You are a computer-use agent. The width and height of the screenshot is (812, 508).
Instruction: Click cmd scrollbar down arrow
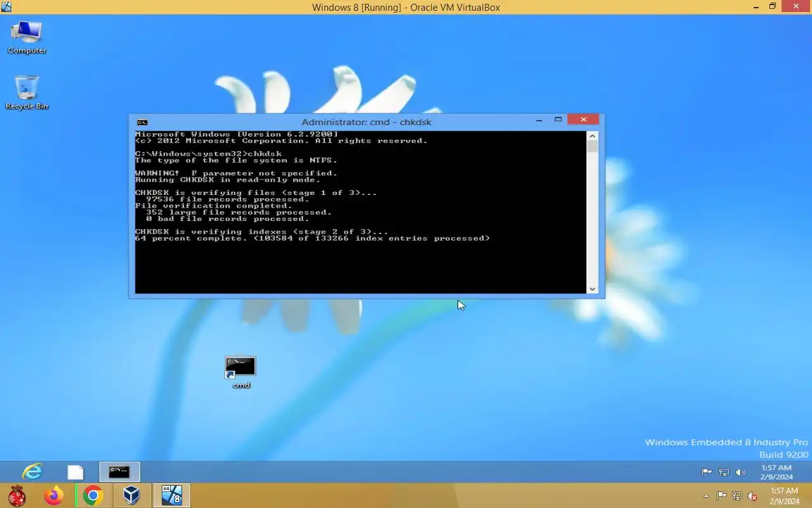coord(593,289)
